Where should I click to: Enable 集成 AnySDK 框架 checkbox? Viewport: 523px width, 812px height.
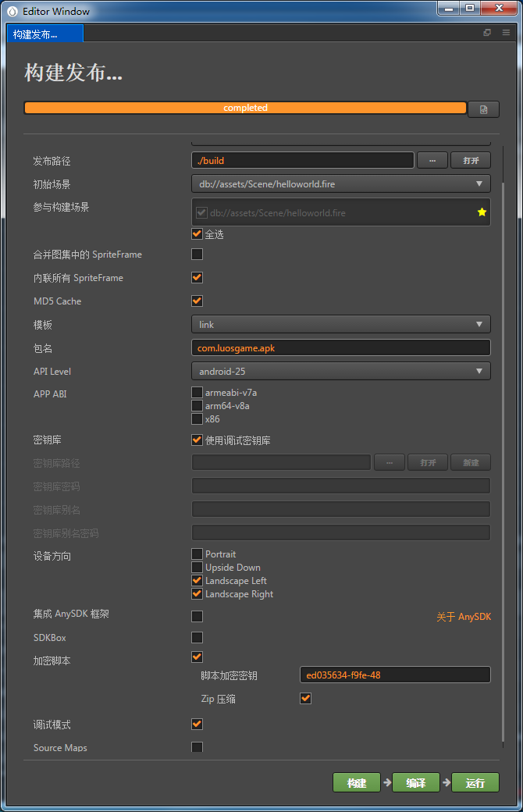coord(197,616)
